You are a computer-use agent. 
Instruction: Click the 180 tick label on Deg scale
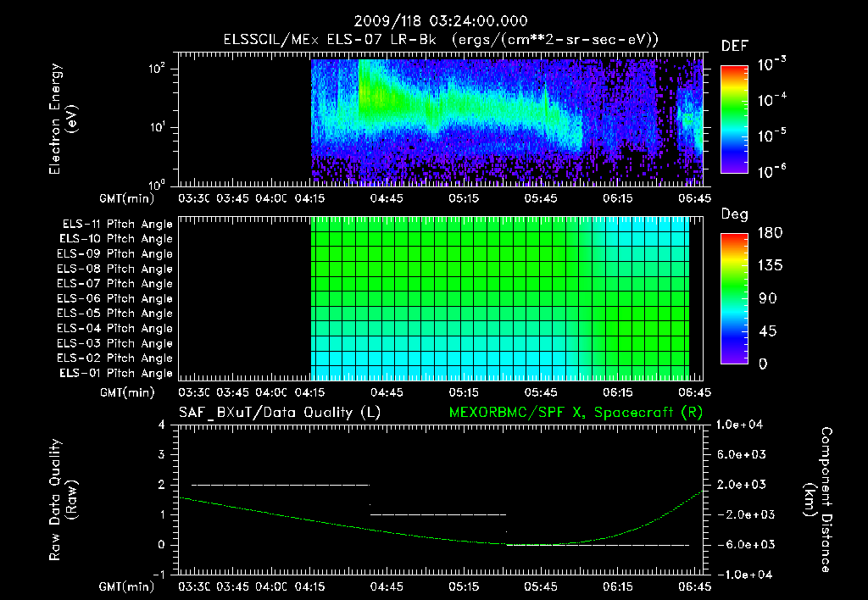click(x=770, y=232)
